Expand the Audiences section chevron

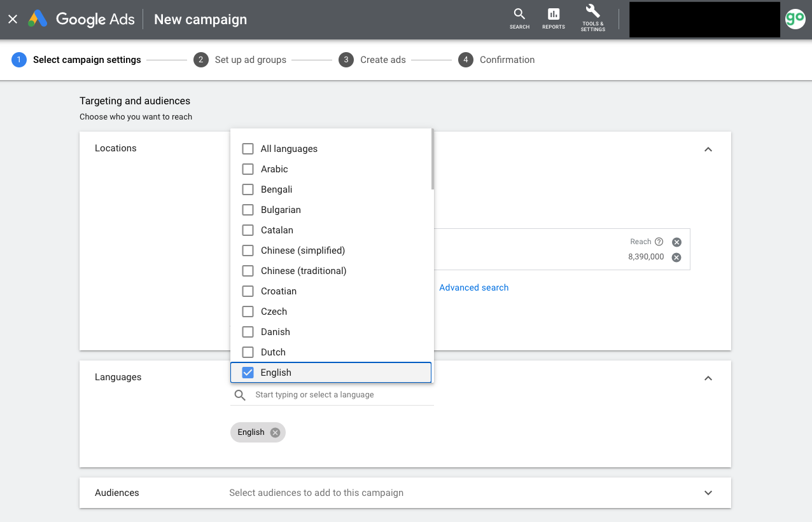708,493
